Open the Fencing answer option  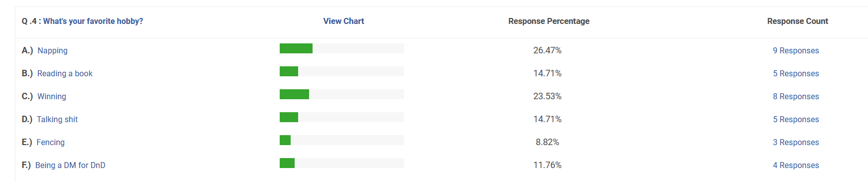[50, 142]
